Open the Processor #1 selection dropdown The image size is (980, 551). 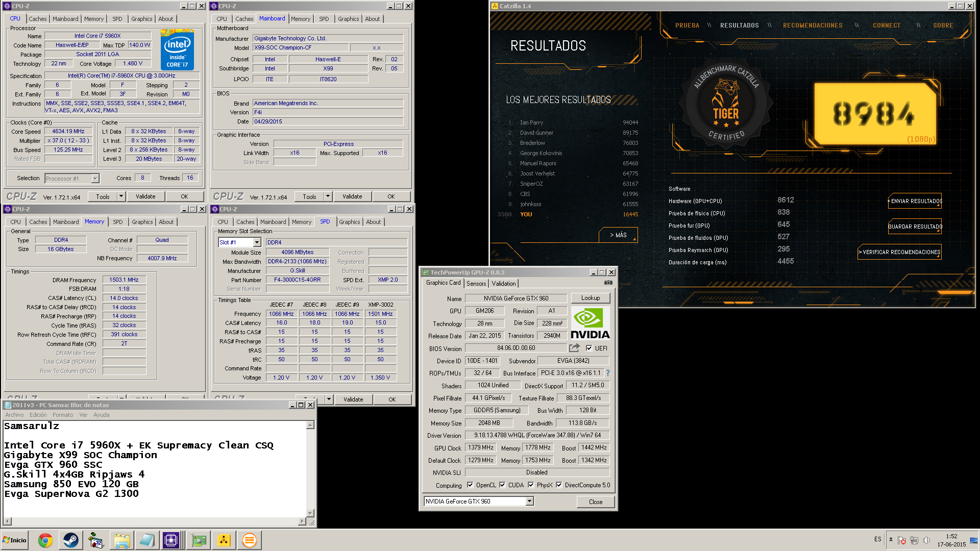pyautogui.click(x=95, y=179)
